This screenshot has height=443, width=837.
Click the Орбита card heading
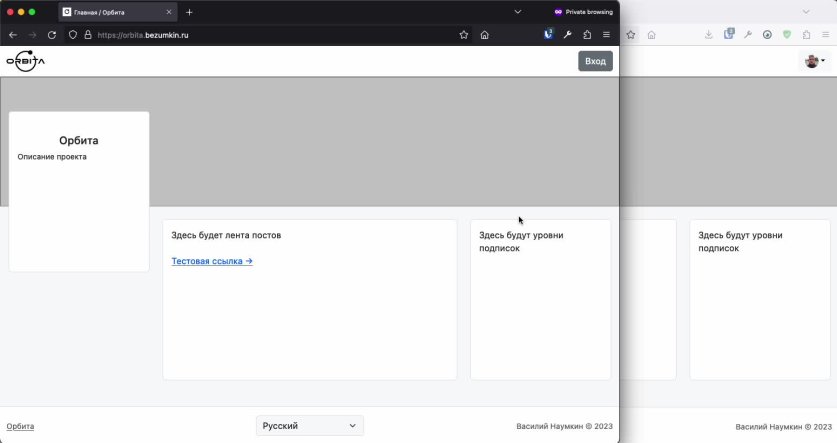(79, 140)
